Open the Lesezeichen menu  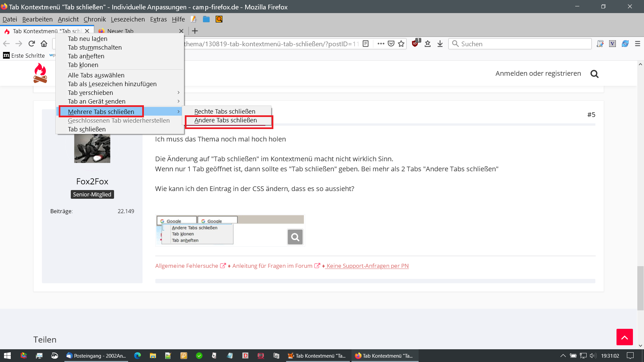point(128,19)
